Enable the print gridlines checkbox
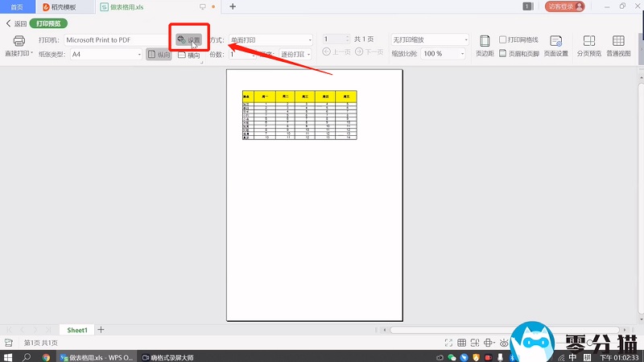The height and width of the screenshot is (362, 644). tap(503, 39)
